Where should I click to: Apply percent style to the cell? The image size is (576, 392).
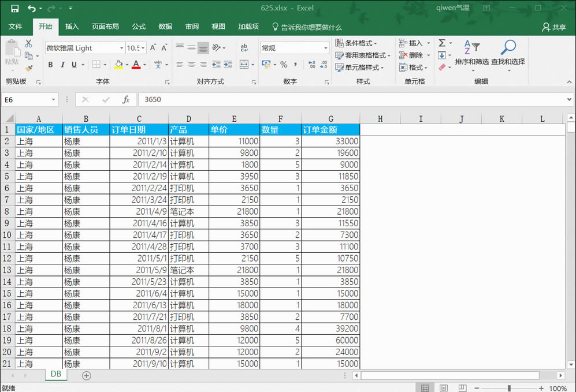coord(283,64)
